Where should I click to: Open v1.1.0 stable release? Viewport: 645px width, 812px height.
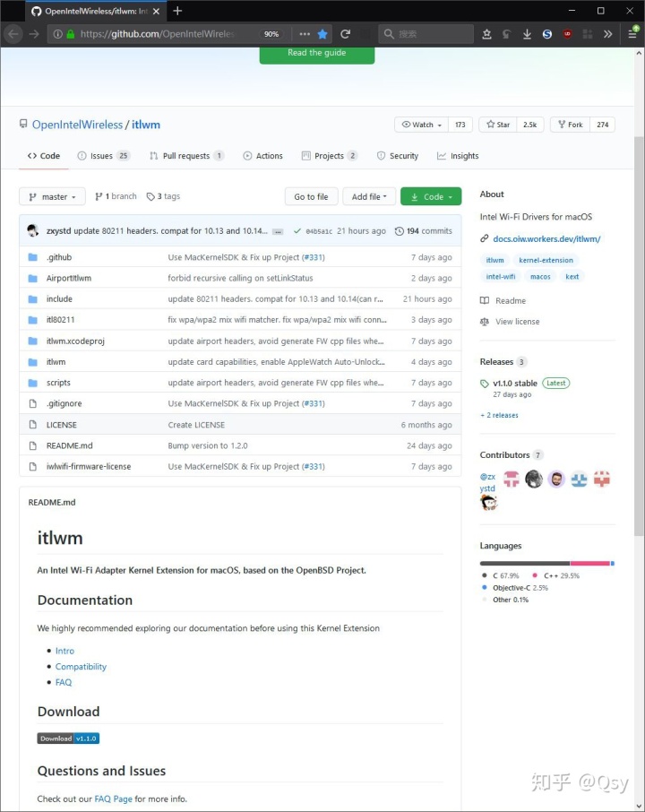515,384
